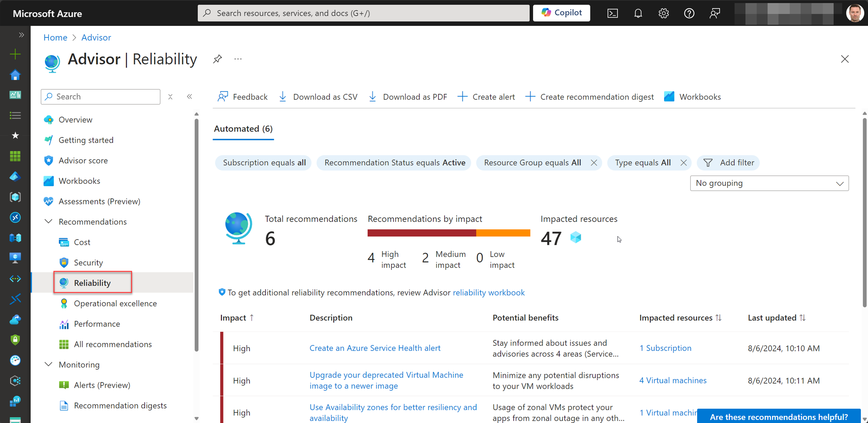Open Copilot from the top bar

pos(561,13)
